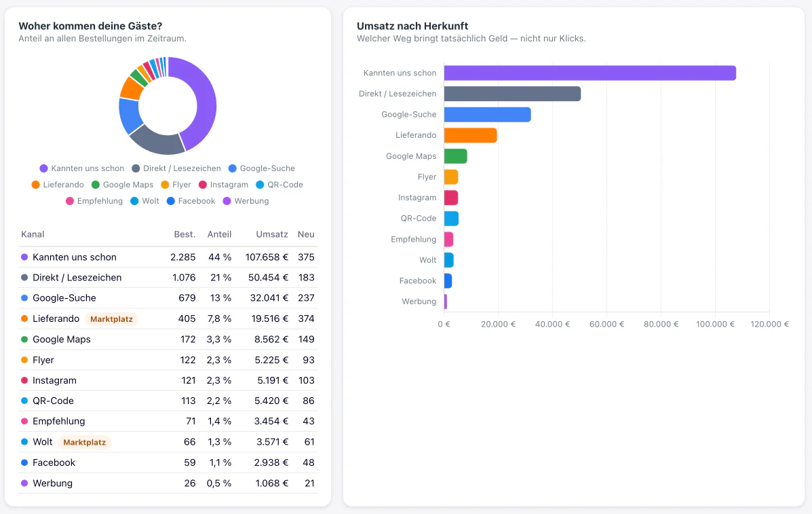This screenshot has height=514, width=812.
Task: Click the large purple donut chart segment
Action: coord(205,101)
